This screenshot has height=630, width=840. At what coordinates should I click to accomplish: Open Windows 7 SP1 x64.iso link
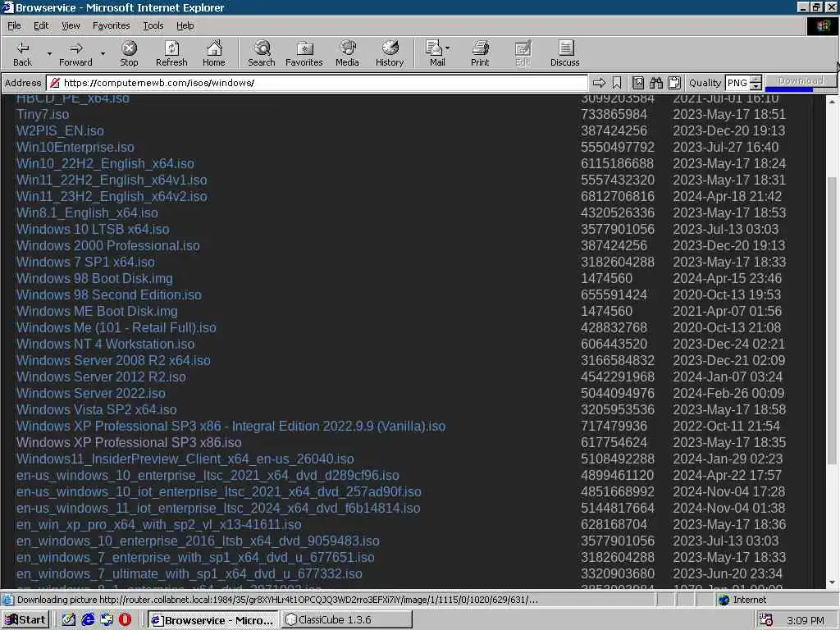coord(85,262)
